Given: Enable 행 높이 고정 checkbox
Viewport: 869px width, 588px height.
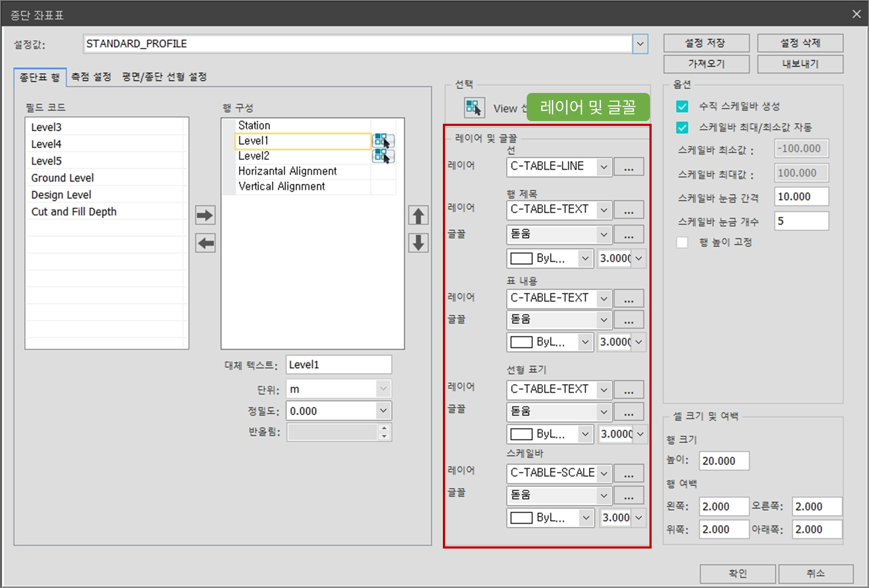Looking at the screenshot, I should point(682,243).
